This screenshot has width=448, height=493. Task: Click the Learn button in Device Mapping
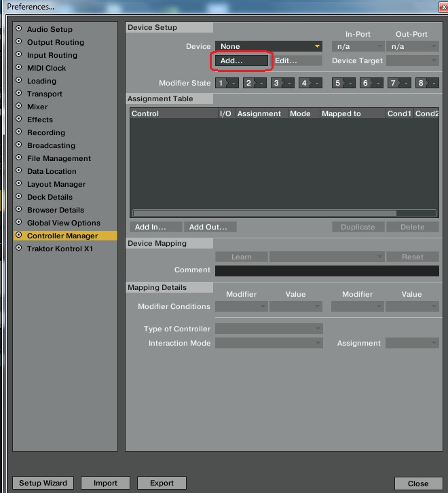(242, 257)
